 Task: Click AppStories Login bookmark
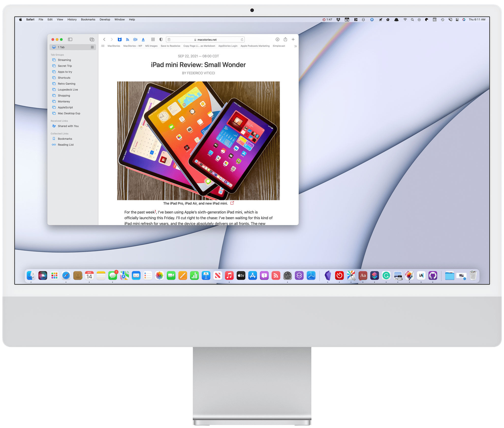point(228,46)
